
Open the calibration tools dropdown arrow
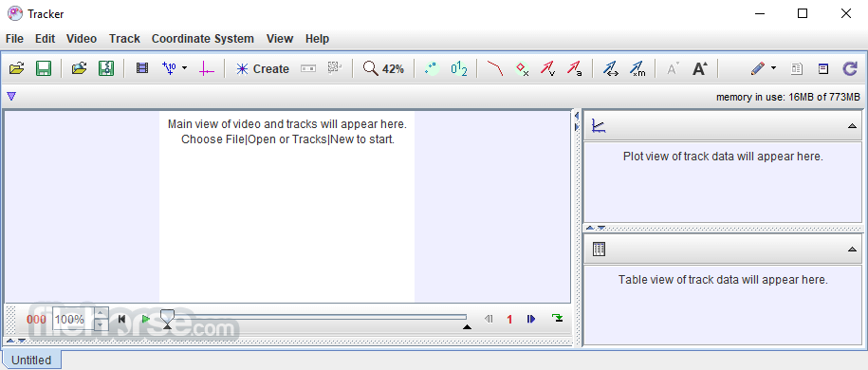click(x=184, y=68)
